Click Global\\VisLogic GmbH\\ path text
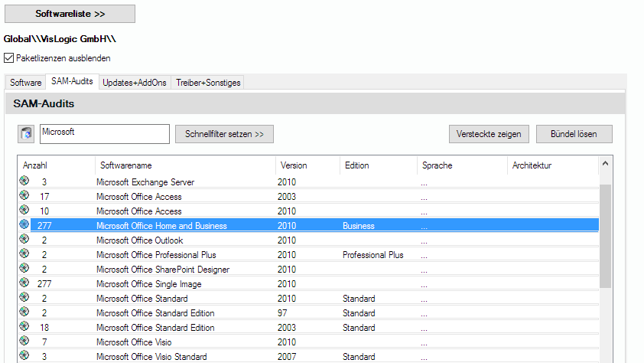The height and width of the screenshot is (363, 644). click(x=60, y=39)
